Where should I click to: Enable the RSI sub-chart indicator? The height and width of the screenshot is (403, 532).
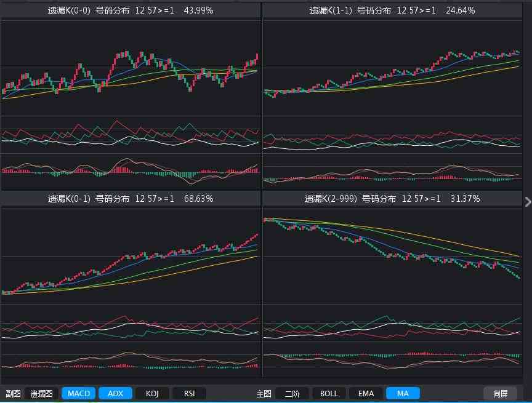(x=189, y=394)
